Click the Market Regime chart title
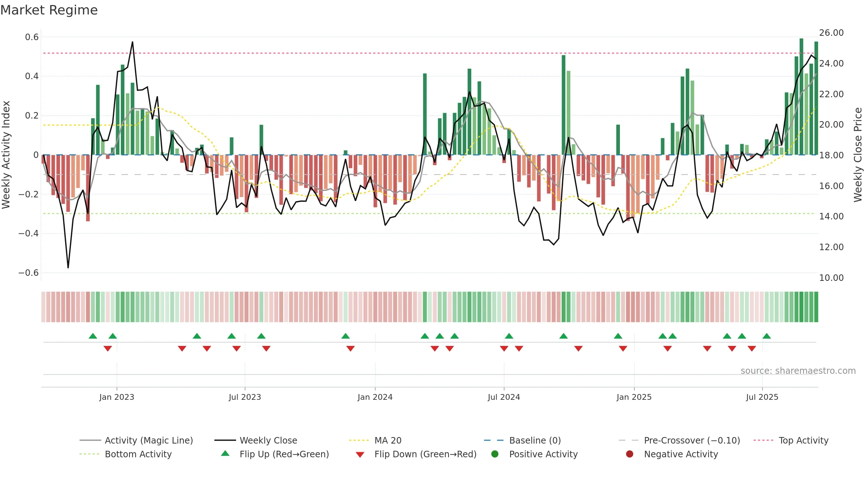 coord(49,10)
